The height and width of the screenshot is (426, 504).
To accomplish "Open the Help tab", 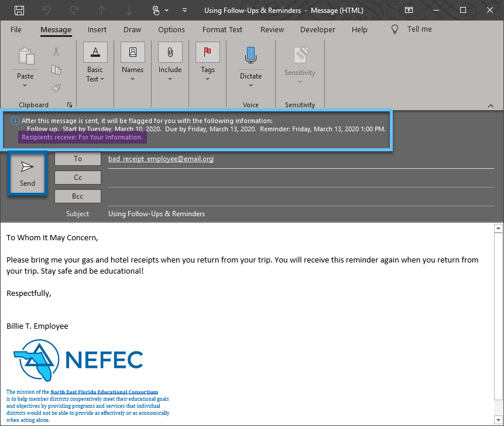I will click(x=359, y=30).
